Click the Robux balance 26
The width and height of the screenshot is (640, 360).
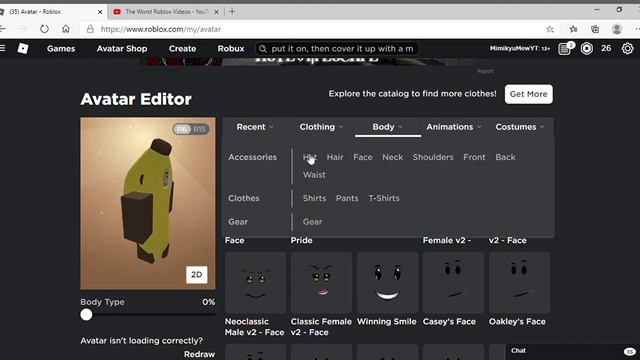pos(606,48)
